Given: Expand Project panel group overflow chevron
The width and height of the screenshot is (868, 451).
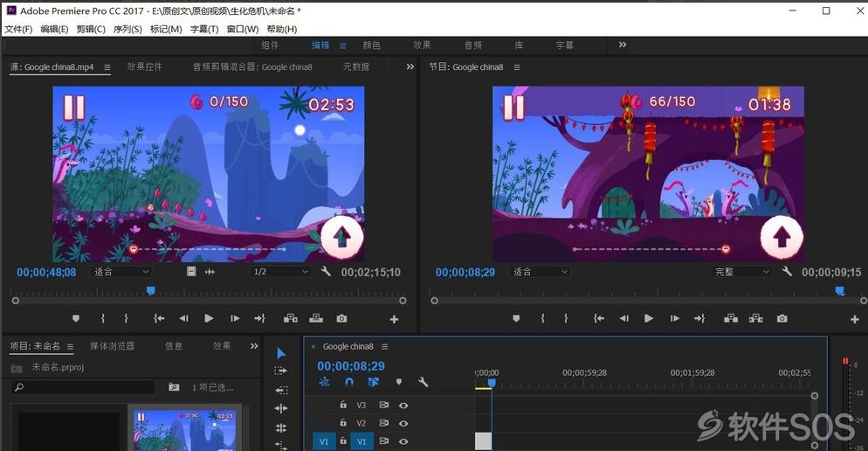Looking at the screenshot, I should pyautogui.click(x=254, y=346).
